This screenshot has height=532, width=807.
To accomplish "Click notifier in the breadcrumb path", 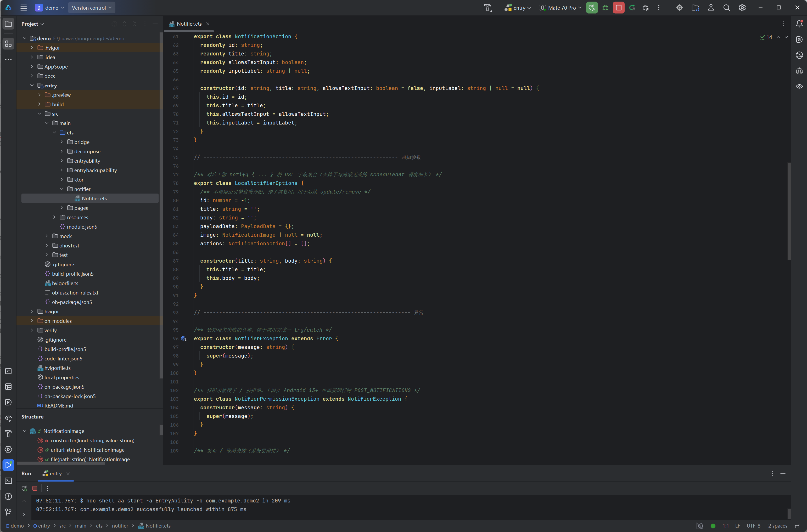I will tap(120, 526).
